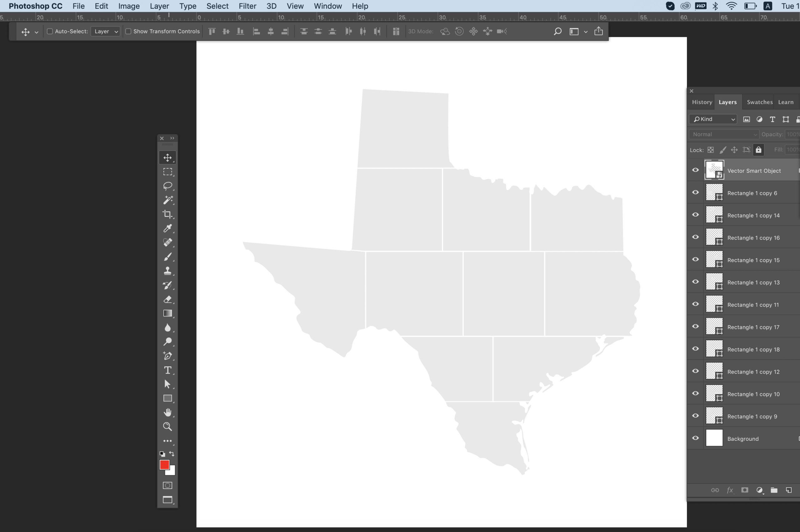Select the Blur tool
Screen dimensions: 800x532
pos(167,327)
